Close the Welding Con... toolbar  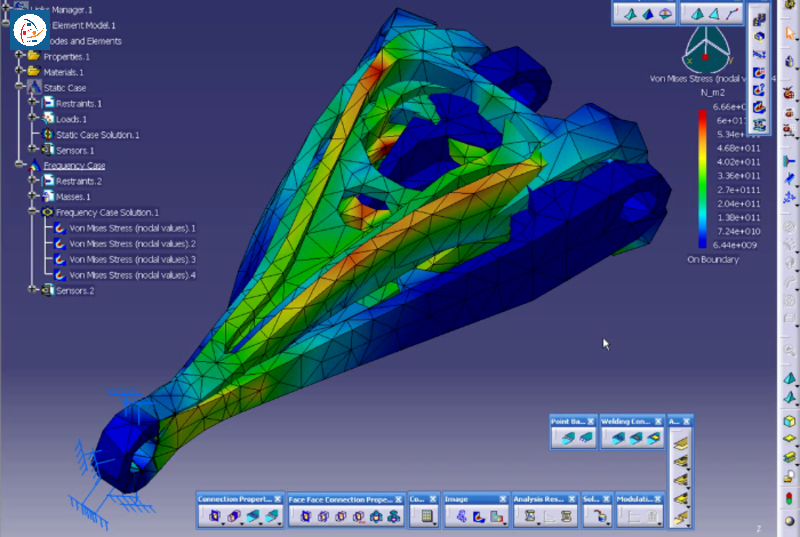pos(658,421)
